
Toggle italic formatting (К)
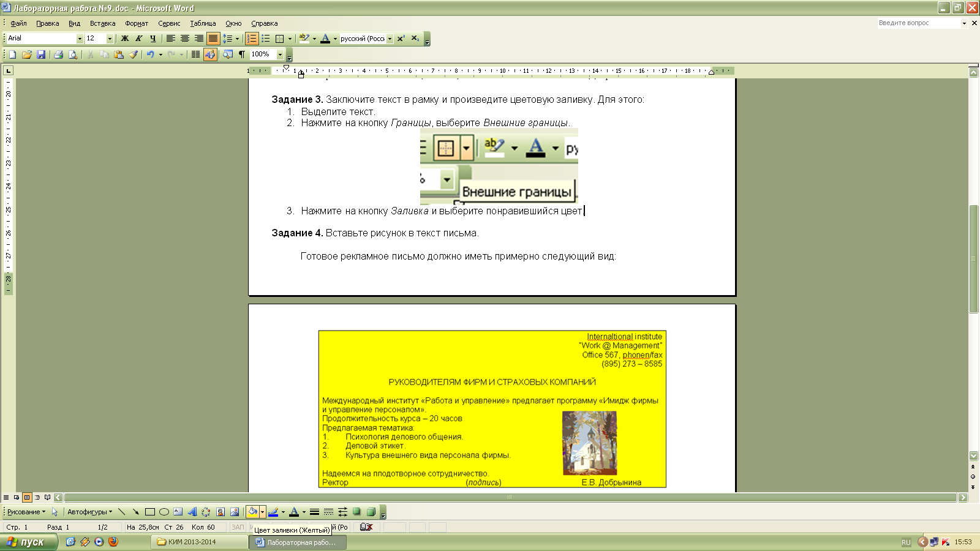[139, 39]
